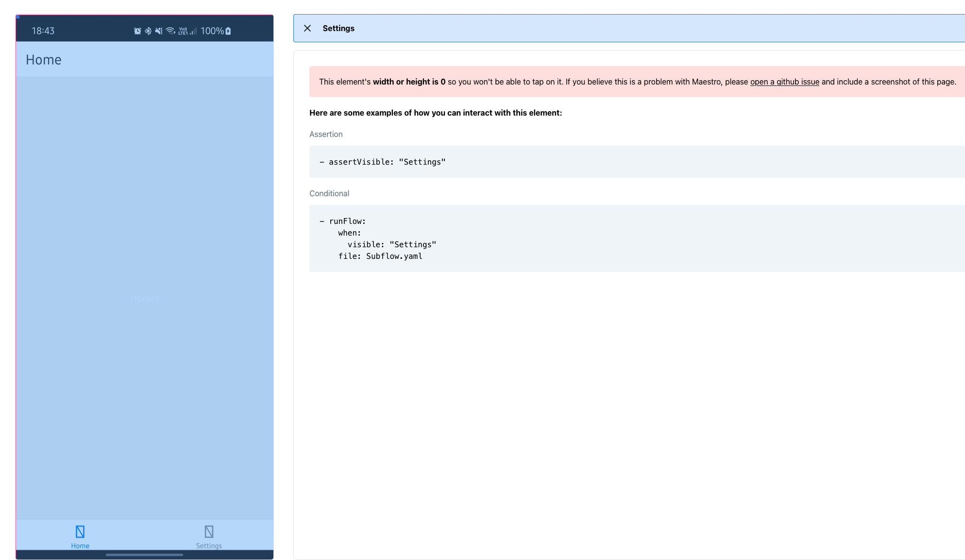965x560 pixels.
Task: Click the alarm clock status icon
Action: point(137,31)
